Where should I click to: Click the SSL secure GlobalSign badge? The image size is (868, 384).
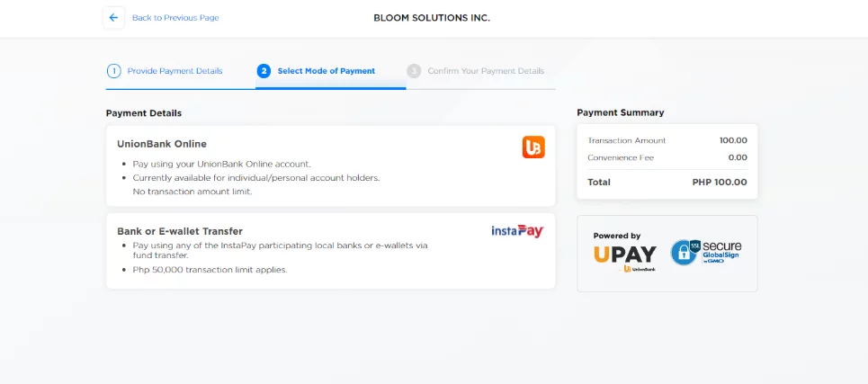(x=705, y=253)
